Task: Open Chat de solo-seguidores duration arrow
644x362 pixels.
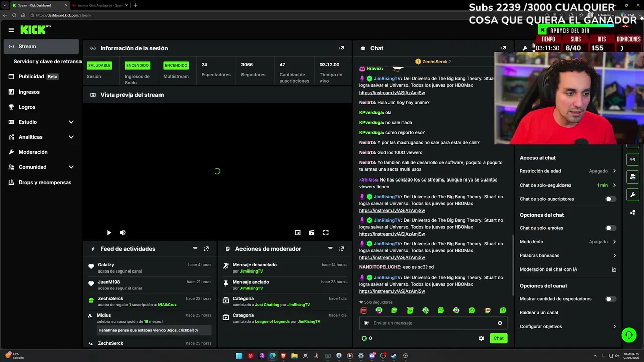Action: coord(614,185)
